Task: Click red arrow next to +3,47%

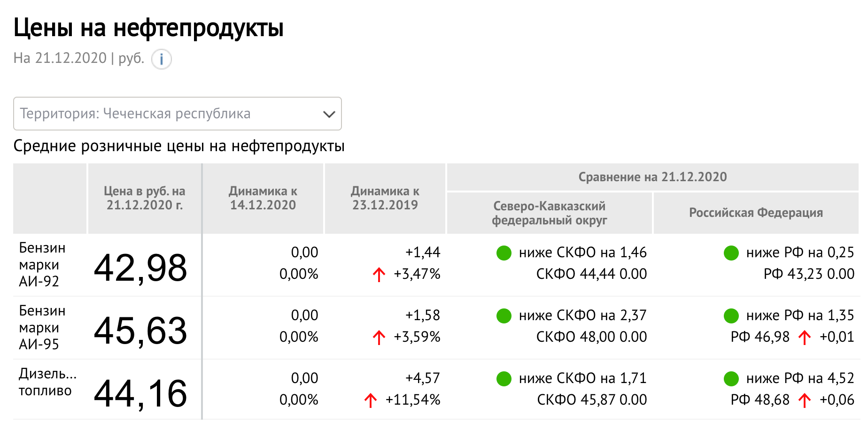Action: (379, 274)
